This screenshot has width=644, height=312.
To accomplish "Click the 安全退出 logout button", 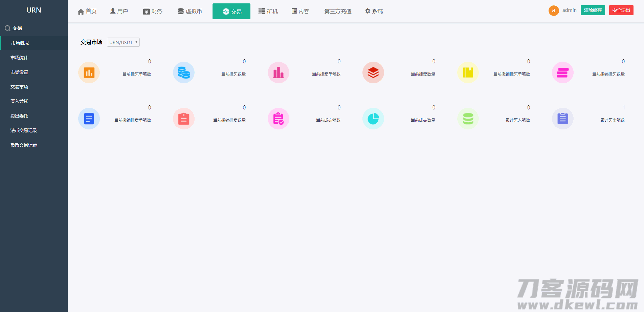I will pos(621,11).
